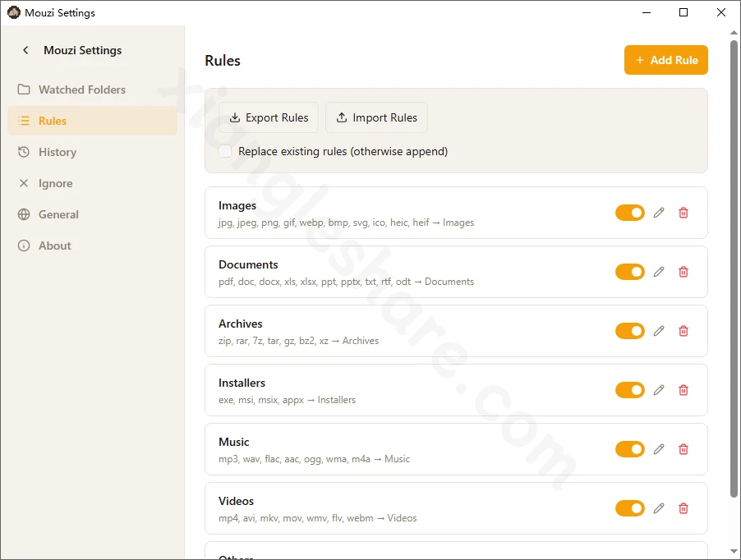
Task: Click the Ignore X icon
Action: [24, 183]
